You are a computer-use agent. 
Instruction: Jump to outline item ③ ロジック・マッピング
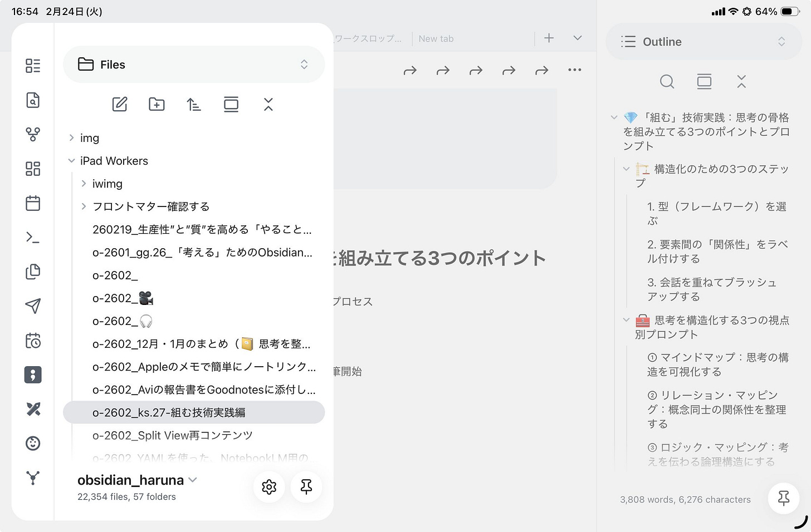pos(717,454)
